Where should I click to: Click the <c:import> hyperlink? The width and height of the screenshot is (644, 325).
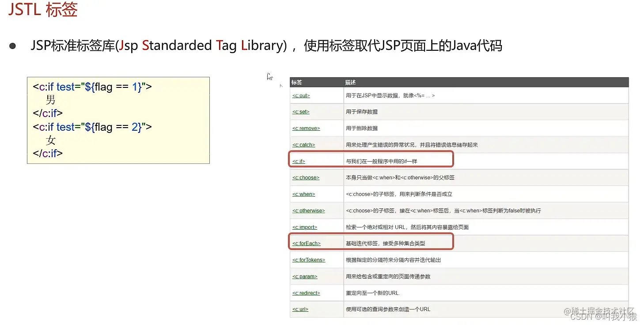303,227
